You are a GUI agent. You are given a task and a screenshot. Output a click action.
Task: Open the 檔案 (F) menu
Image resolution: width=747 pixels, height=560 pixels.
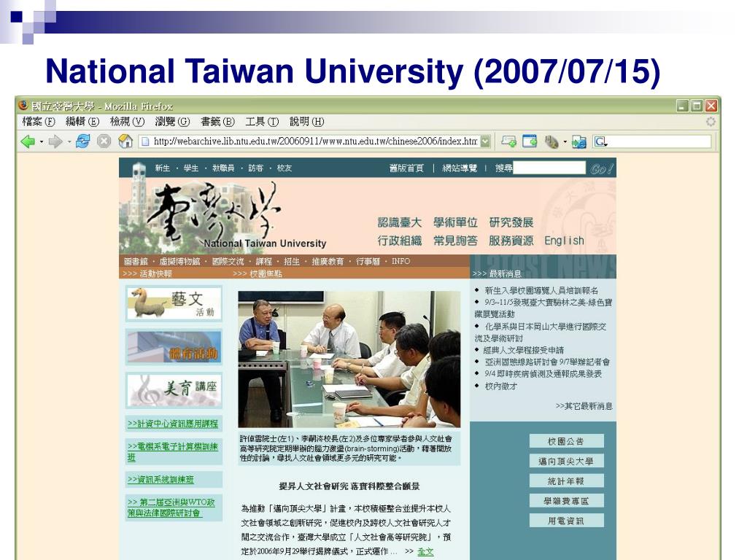coord(39,122)
